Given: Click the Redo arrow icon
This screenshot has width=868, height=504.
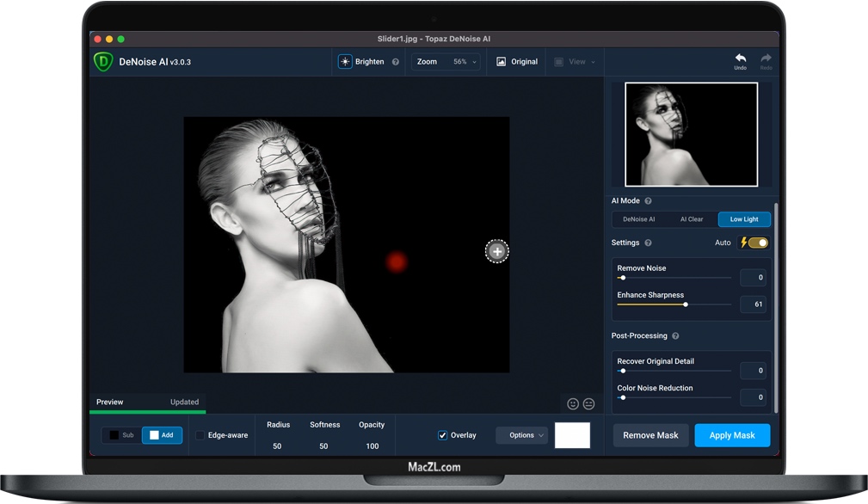Looking at the screenshot, I should click(x=766, y=58).
